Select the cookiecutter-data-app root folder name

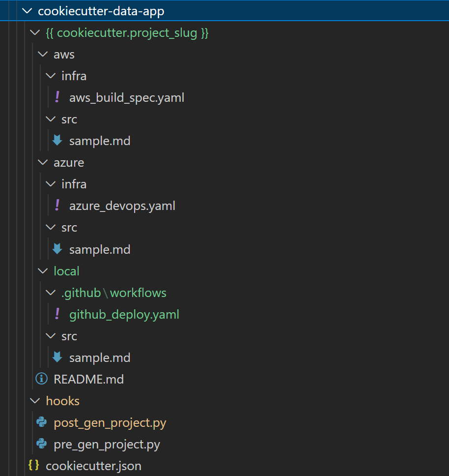(x=101, y=11)
